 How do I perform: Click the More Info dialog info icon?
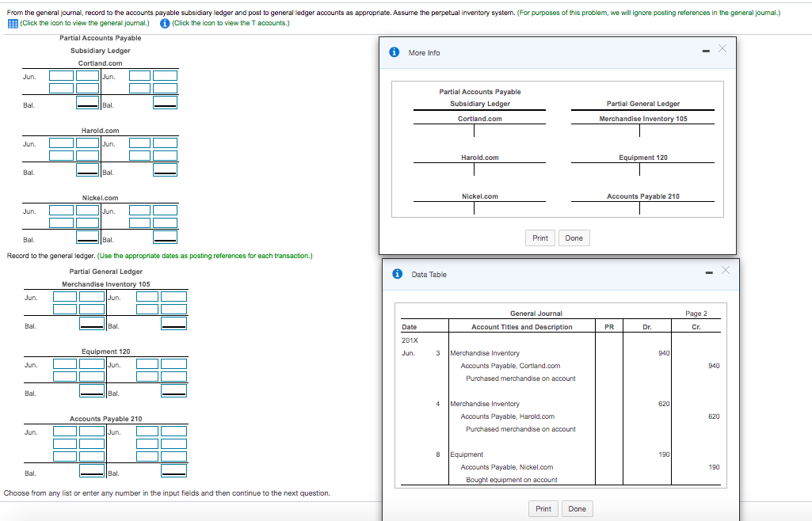point(394,51)
